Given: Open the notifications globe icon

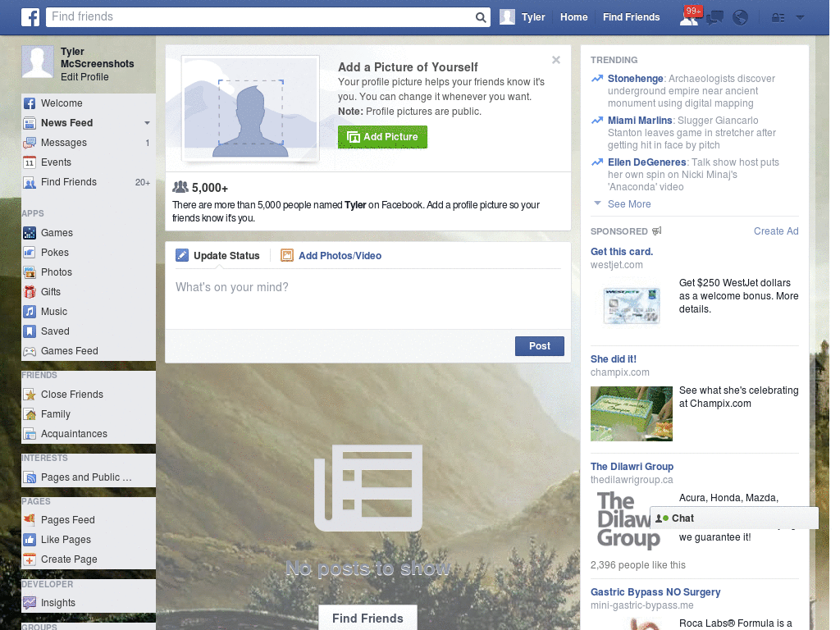Looking at the screenshot, I should (x=741, y=18).
